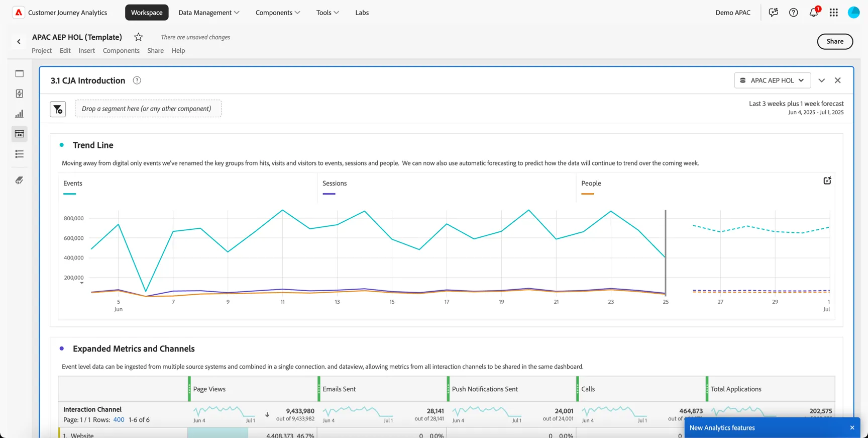
Task: Select the Emails Sent column header
Action: [382, 389]
